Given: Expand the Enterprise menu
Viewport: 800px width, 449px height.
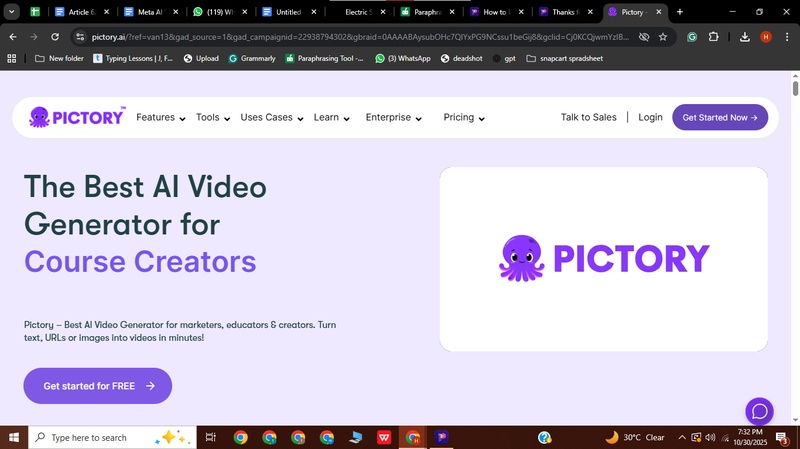Looking at the screenshot, I should click(x=394, y=117).
